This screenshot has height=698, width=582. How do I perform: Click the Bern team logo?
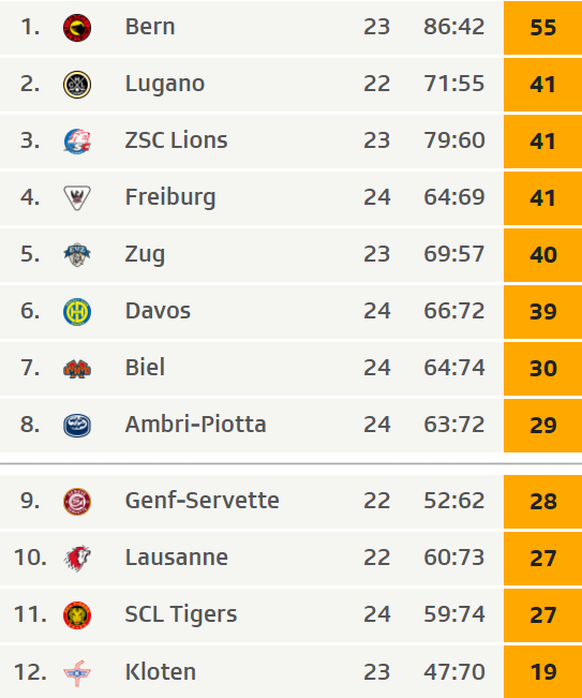[x=77, y=28]
